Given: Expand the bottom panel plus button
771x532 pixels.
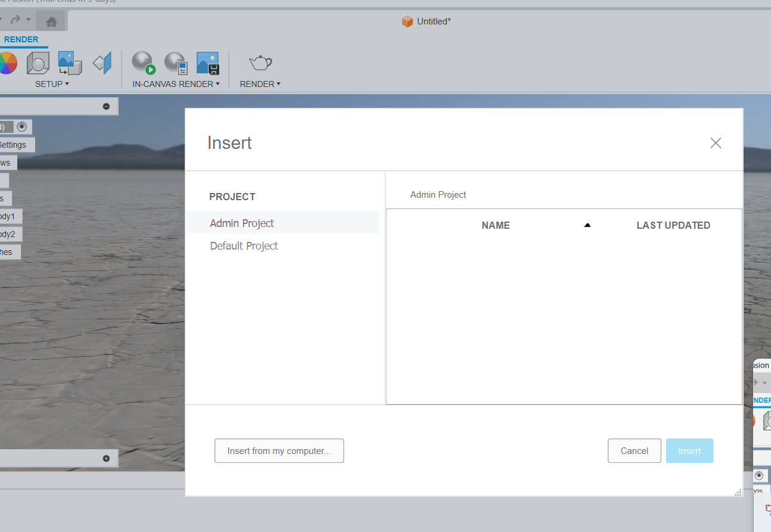Looking at the screenshot, I should [x=106, y=458].
